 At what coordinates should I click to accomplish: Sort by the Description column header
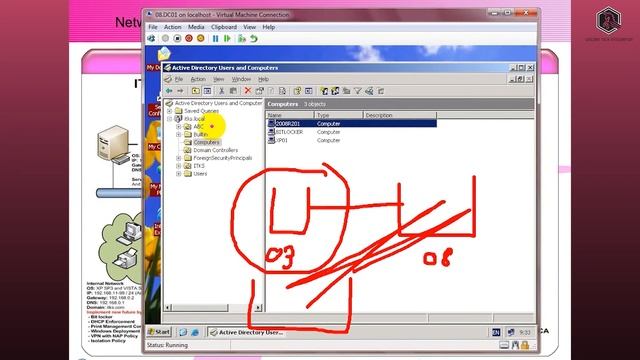coord(400,116)
